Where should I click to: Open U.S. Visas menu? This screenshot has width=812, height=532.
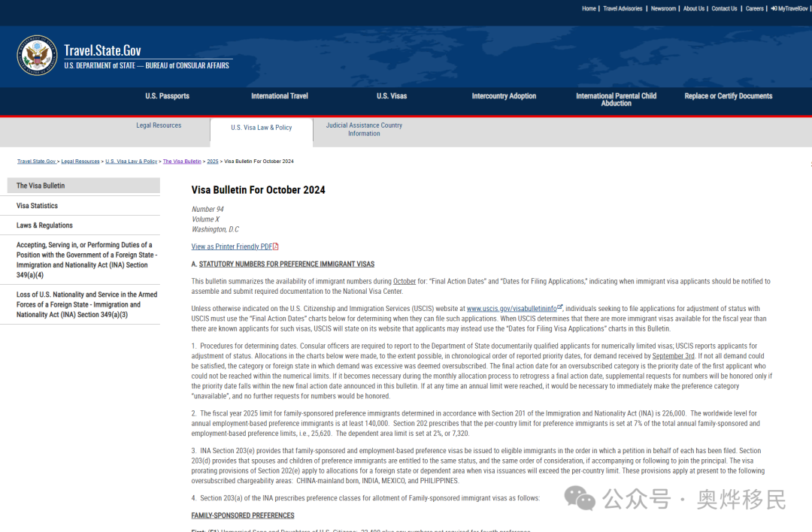(x=392, y=95)
